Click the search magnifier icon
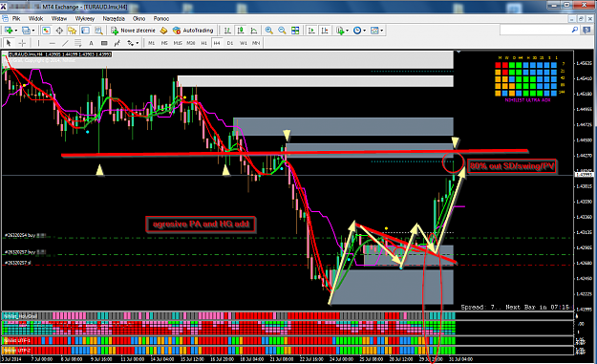597x364 pixels. [x=574, y=30]
